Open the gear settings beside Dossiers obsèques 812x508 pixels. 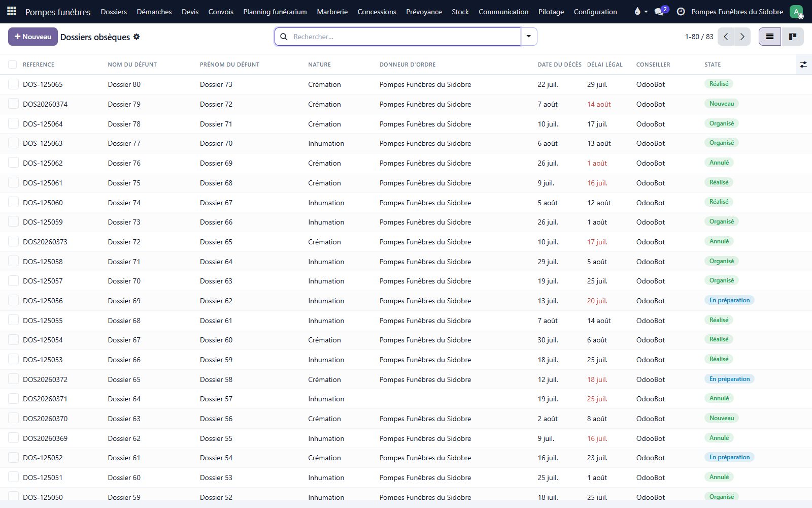click(x=137, y=37)
